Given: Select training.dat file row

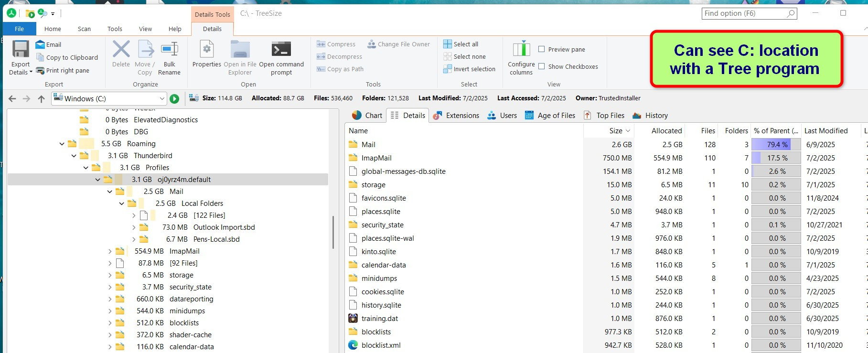Looking at the screenshot, I should [379, 318].
